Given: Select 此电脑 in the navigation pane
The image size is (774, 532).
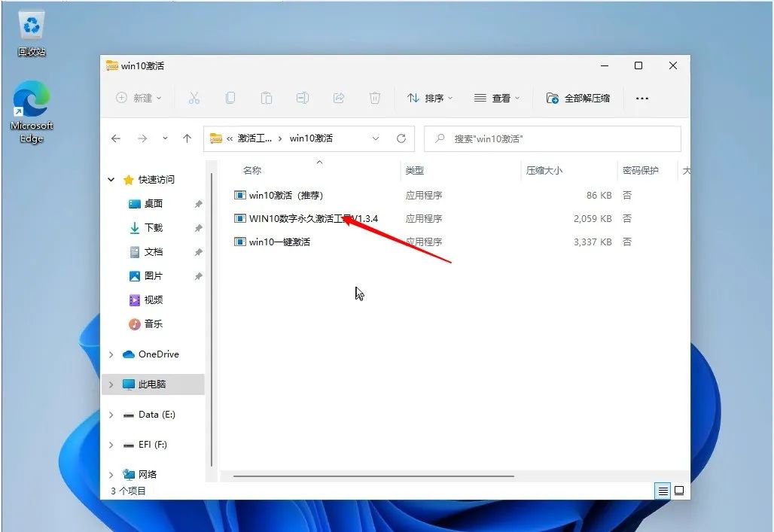Looking at the screenshot, I should pos(151,385).
